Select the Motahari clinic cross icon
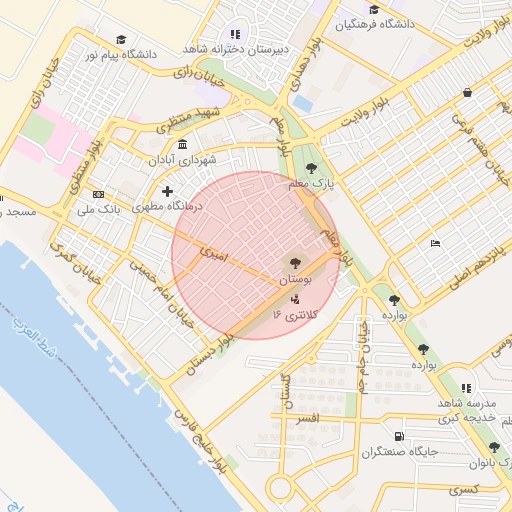Viewport: 512px width, 512px height. pos(167,191)
